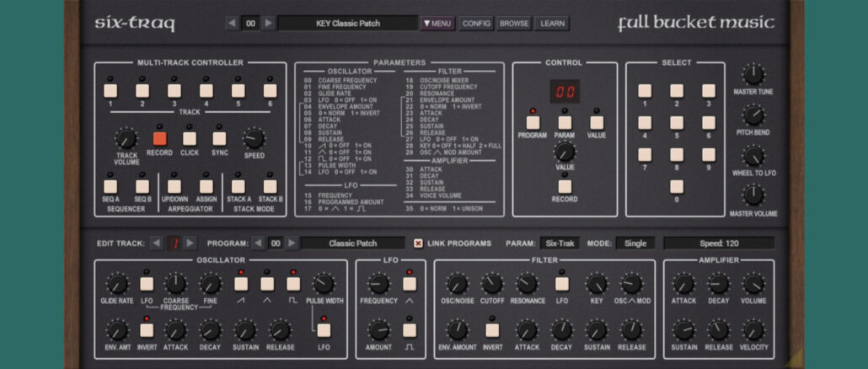Click the VALUE button in Control
The height and width of the screenshot is (369, 868).
(597, 122)
